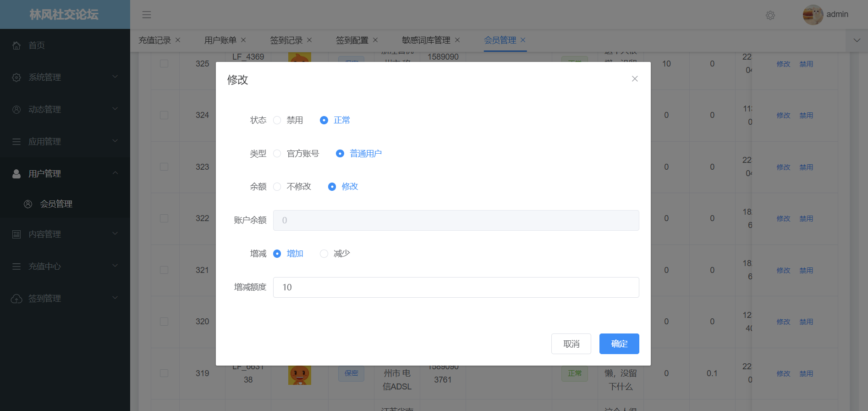Select 减少 radio option
The width and height of the screenshot is (868, 411).
point(324,254)
